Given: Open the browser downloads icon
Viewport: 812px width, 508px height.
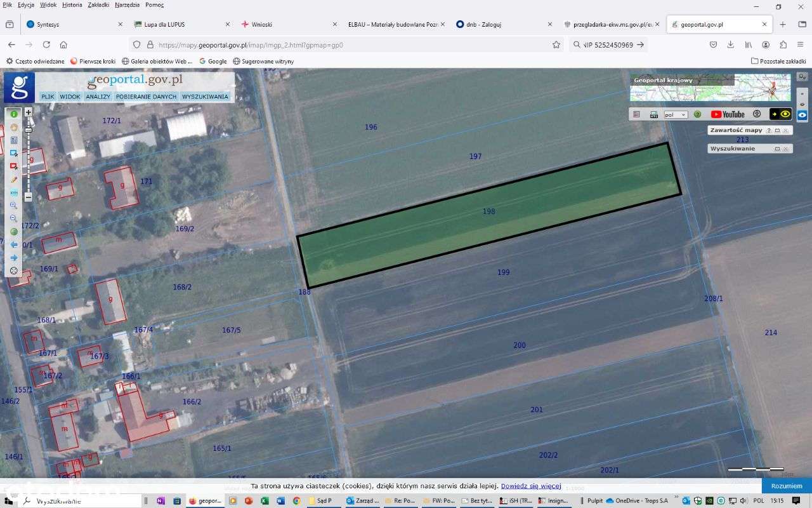Looking at the screenshot, I should click(x=731, y=45).
